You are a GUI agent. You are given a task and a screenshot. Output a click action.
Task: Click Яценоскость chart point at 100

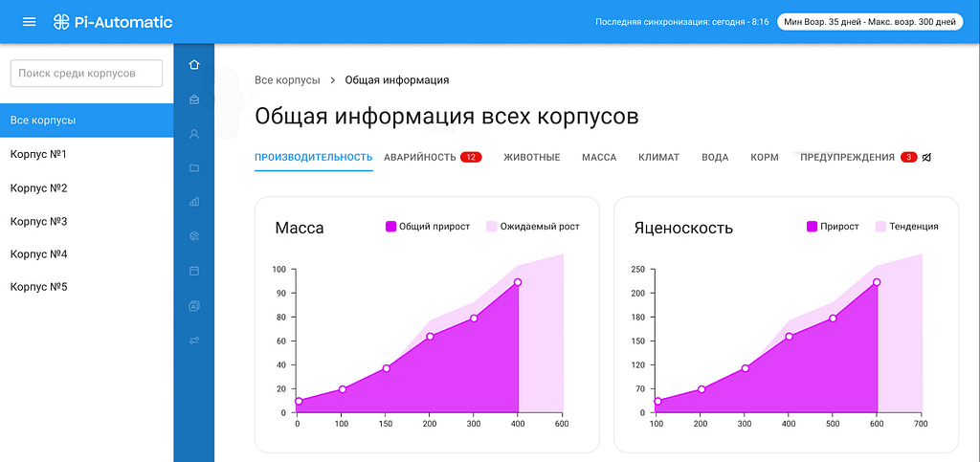[x=657, y=402]
